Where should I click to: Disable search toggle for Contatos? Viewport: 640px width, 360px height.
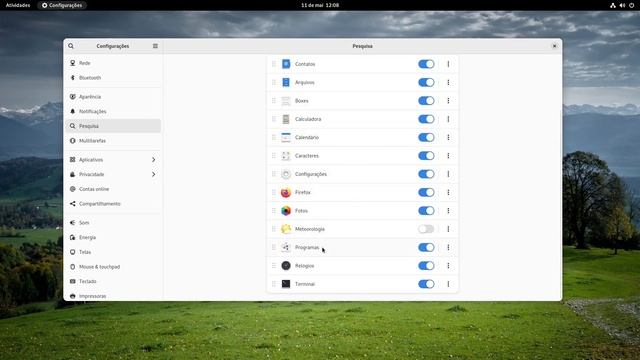[426, 64]
